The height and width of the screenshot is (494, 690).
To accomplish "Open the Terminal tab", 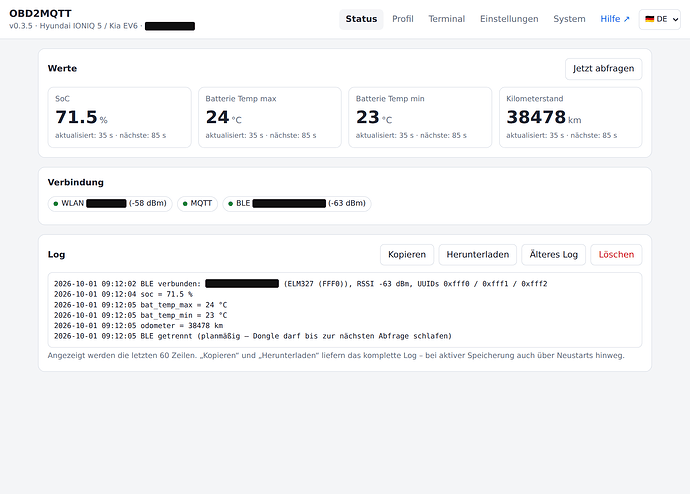I will coord(447,19).
